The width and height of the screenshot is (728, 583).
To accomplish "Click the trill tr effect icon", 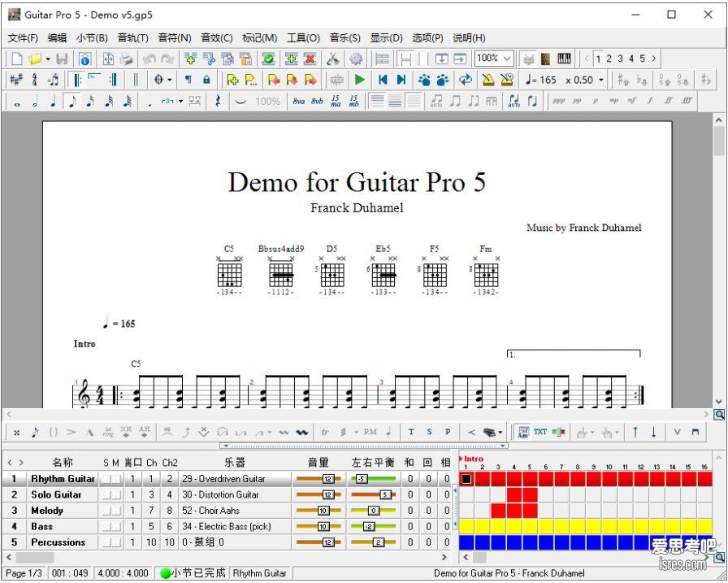I will [324, 432].
